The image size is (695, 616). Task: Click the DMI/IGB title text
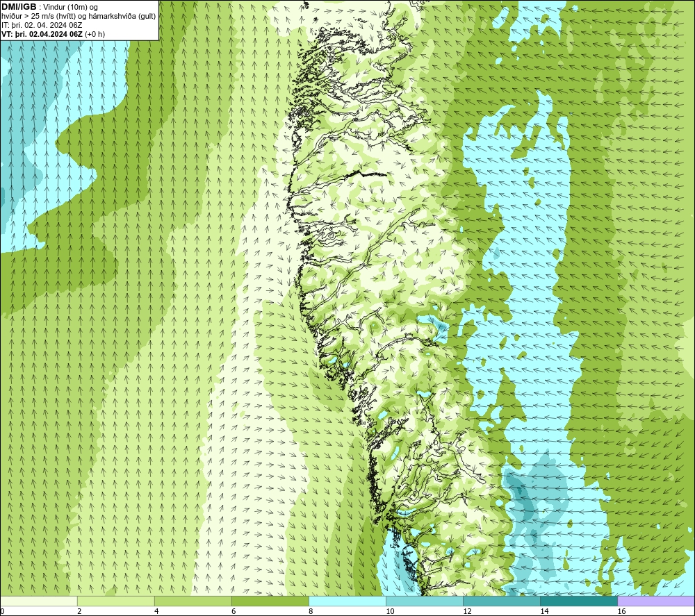pos(19,7)
